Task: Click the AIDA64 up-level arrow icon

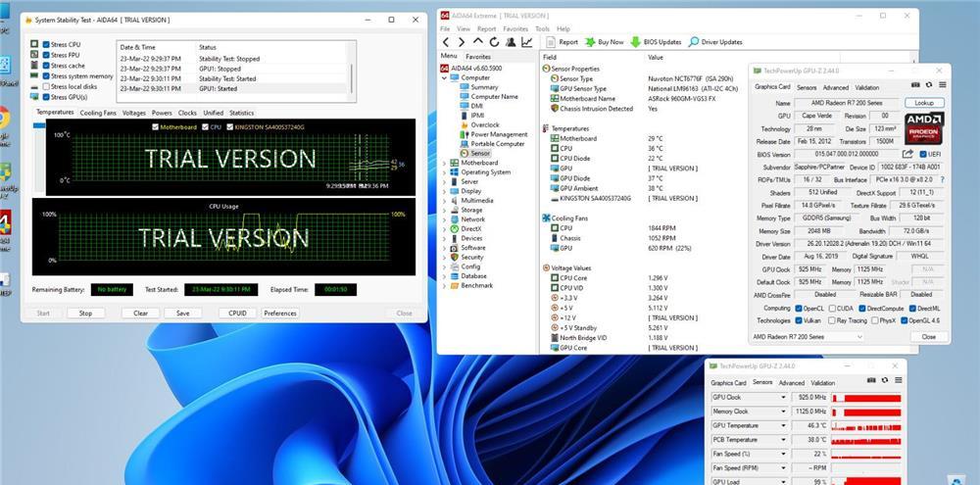Action: coord(477,42)
